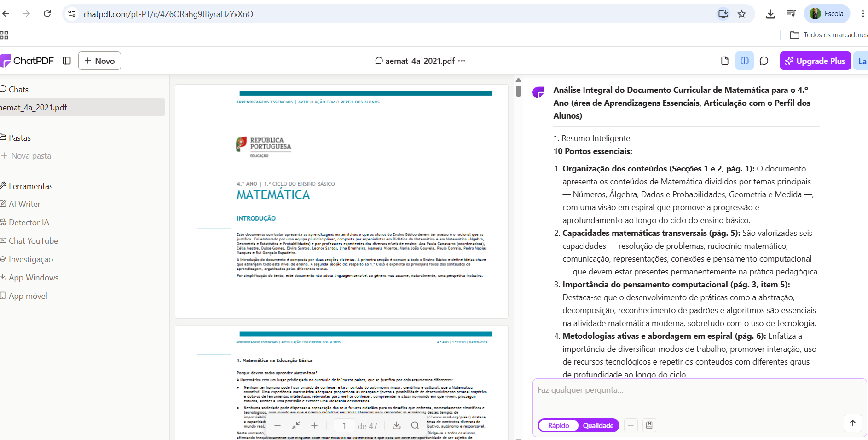
Task: Open the apps grid in bookmarks bar
Action: point(4,35)
